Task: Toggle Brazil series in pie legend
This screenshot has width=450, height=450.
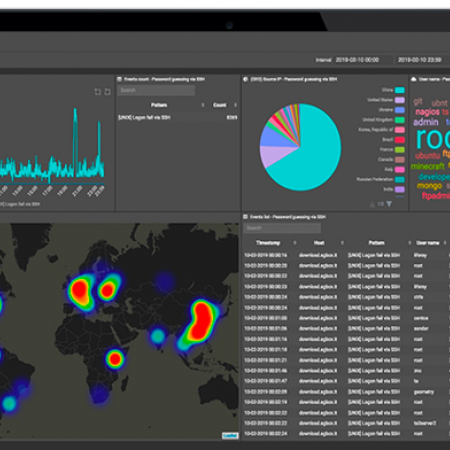Action: (393, 140)
